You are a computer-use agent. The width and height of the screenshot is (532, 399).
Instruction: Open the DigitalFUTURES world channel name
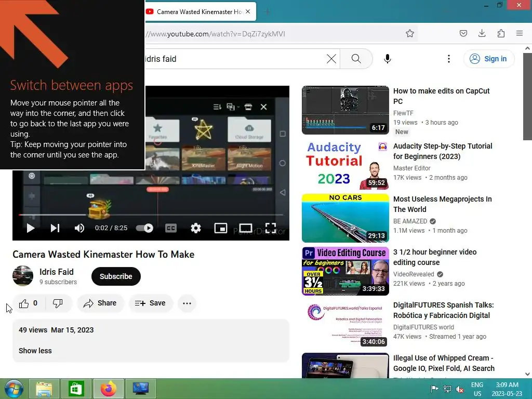point(423,327)
